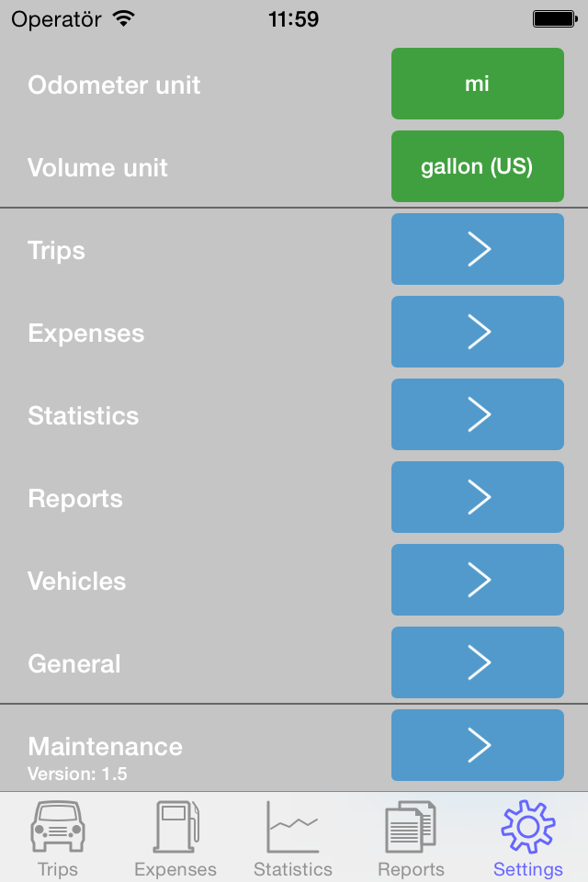
Task: Switch to the Expenses tab
Action: (x=175, y=836)
